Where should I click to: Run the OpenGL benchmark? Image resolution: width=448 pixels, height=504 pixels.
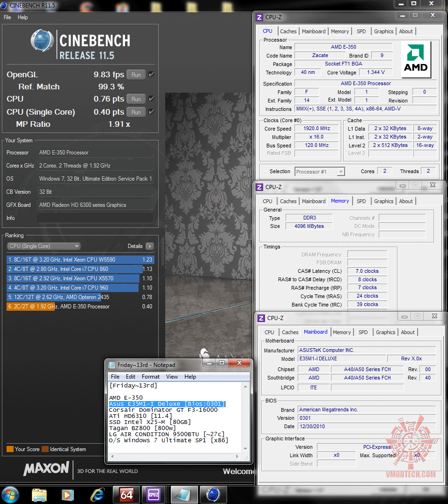[x=136, y=74]
